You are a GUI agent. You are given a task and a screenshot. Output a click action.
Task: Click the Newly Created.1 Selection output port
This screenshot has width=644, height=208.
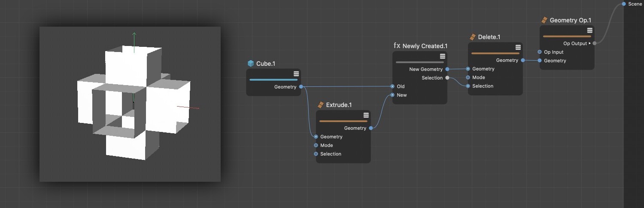pos(447,78)
